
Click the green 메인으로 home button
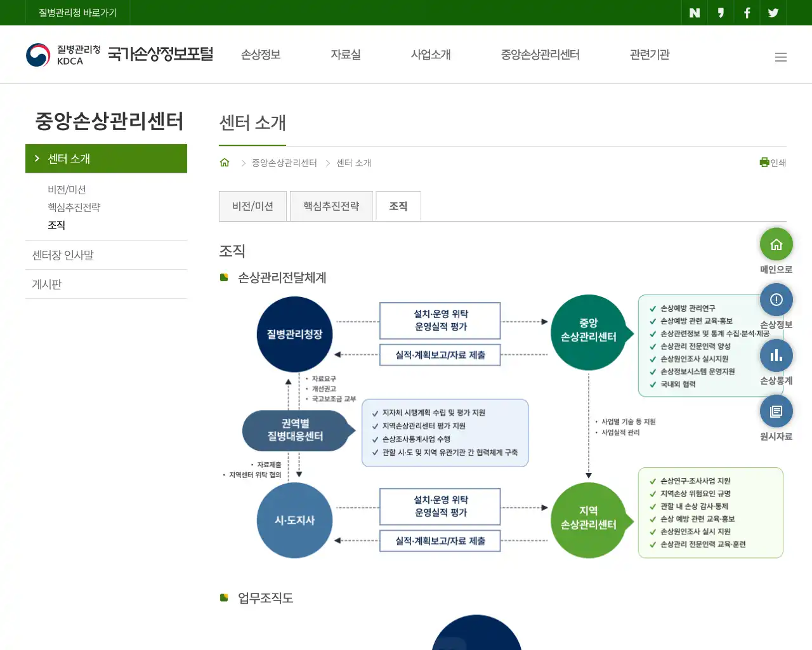(x=776, y=244)
